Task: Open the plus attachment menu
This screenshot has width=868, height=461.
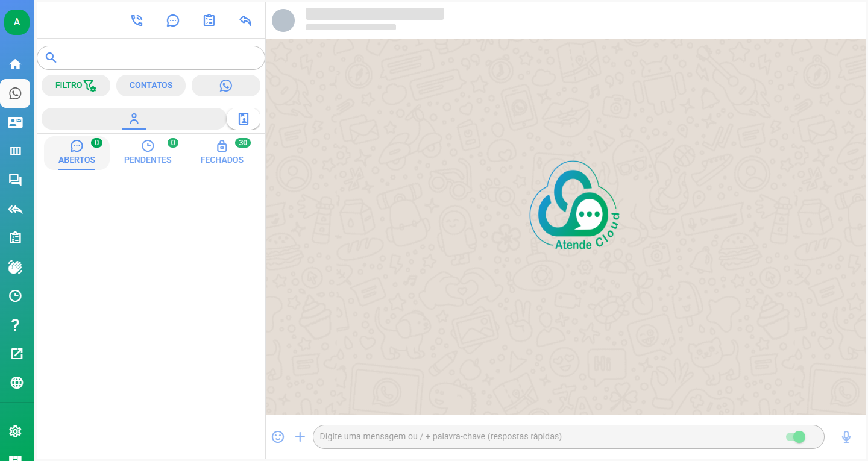Action: pos(300,437)
